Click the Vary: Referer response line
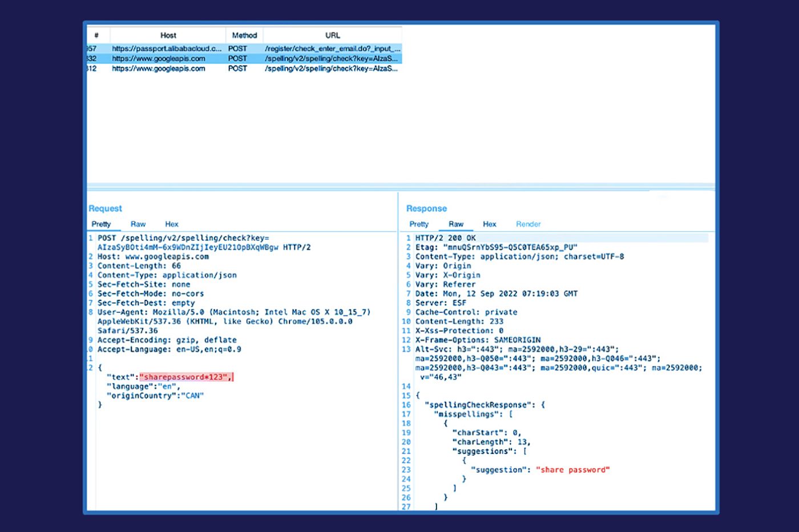The image size is (799, 532). [x=446, y=284]
